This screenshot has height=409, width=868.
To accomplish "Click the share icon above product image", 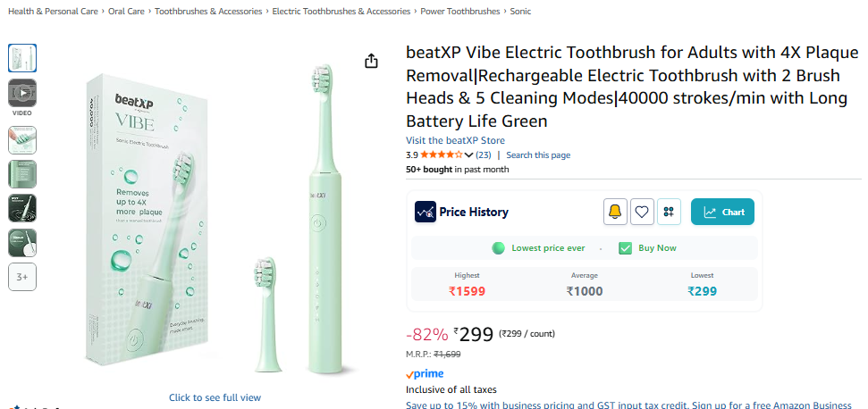I will click(x=371, y=61).
